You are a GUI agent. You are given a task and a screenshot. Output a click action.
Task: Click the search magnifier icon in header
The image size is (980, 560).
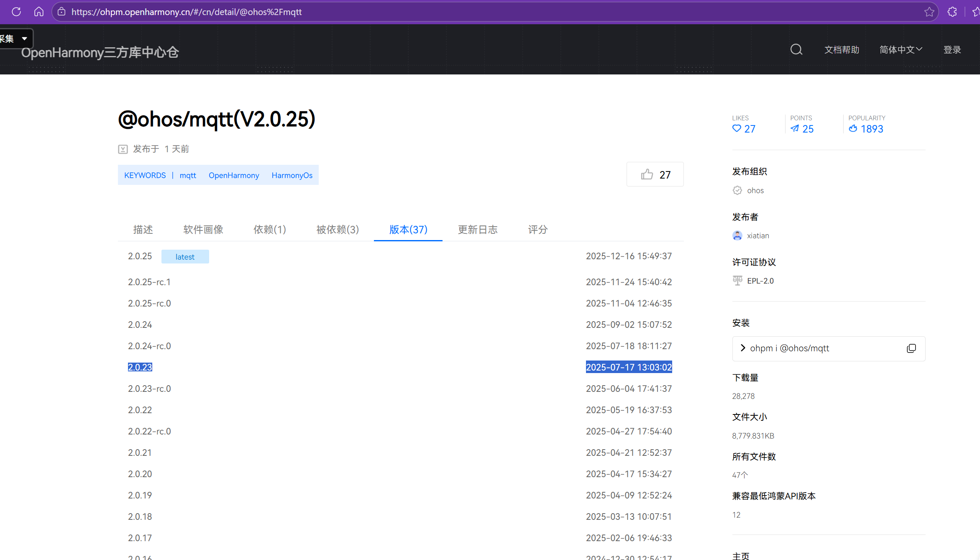click(x=796, y=50)
